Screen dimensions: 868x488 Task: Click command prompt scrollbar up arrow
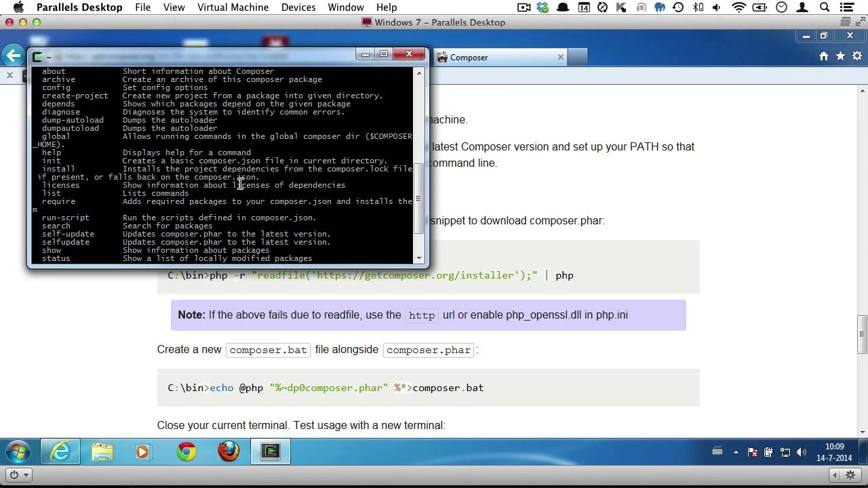(x=418, y=73)
